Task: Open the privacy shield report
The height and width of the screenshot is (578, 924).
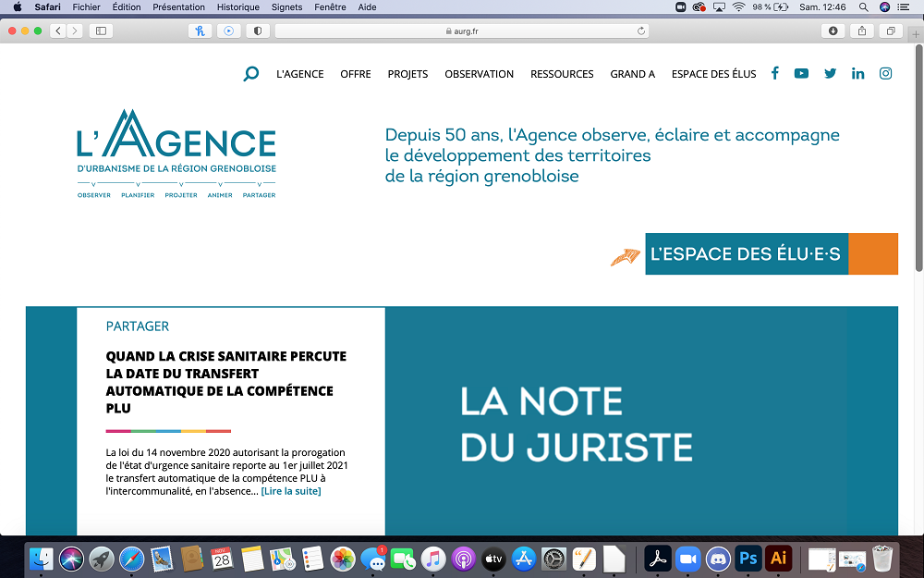Action: (258, 31)
